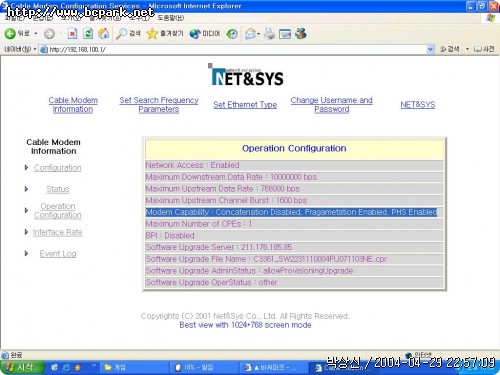Click the Maximum Upstream Channel Burst row

294,200
